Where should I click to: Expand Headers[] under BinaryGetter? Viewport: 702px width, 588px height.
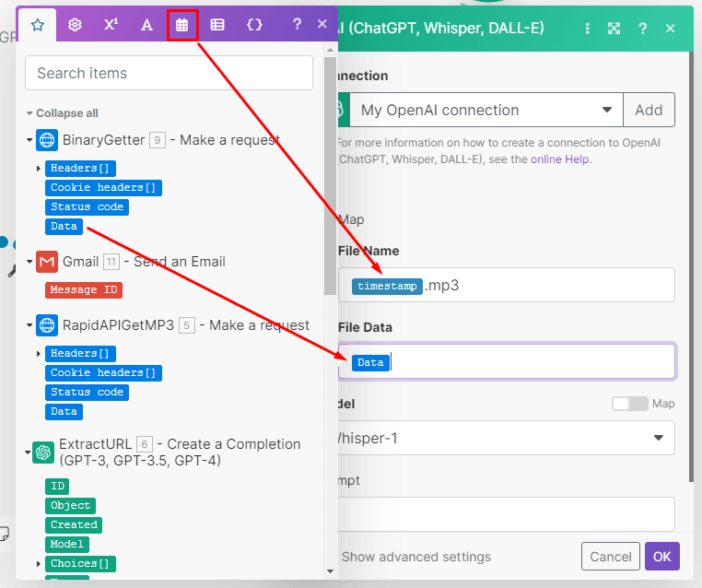(39, 169)
